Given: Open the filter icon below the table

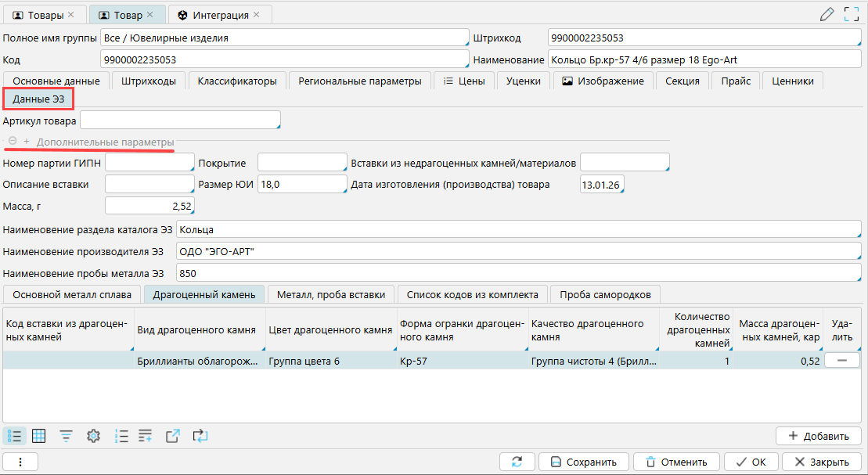Looking at the screenshot, I should [67, 436].
